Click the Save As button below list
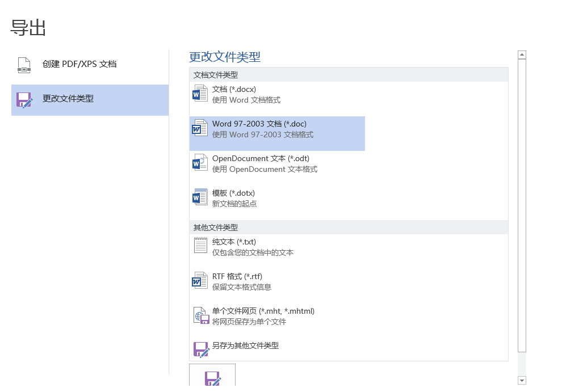Screen dimensions: 562x392 pos(212,376)
